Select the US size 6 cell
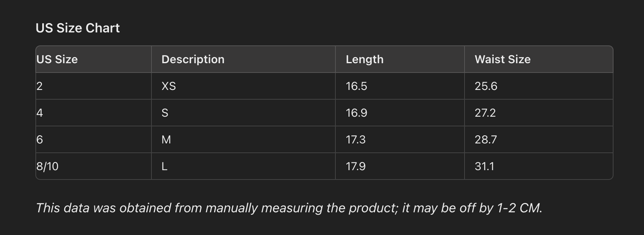The image size is (644, 235). click(x=40, y=139)
